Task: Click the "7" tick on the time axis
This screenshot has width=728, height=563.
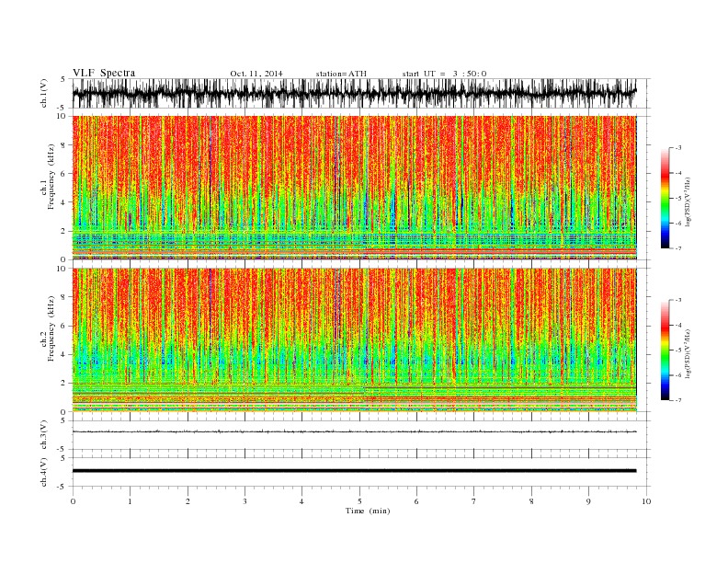Action: 474,501
